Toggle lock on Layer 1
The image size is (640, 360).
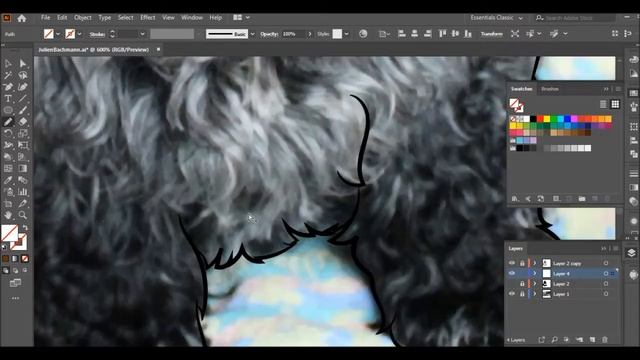coord(522,294)
